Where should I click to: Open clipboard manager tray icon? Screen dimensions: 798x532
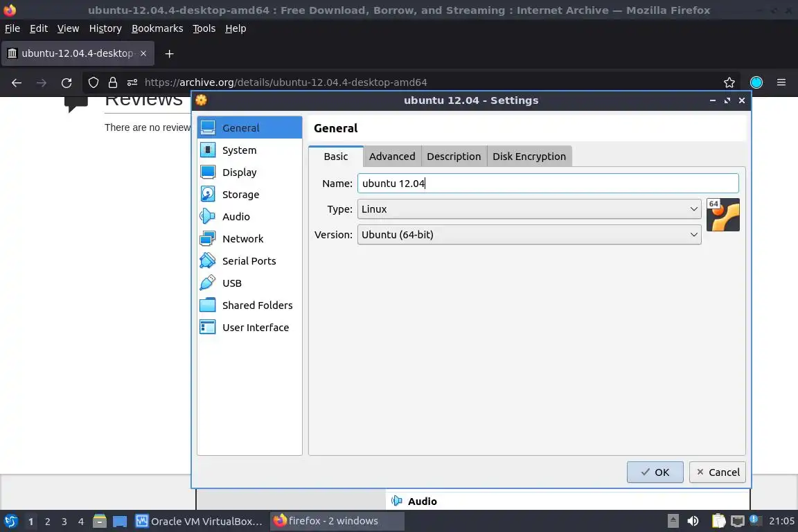[x=718, y=521]
